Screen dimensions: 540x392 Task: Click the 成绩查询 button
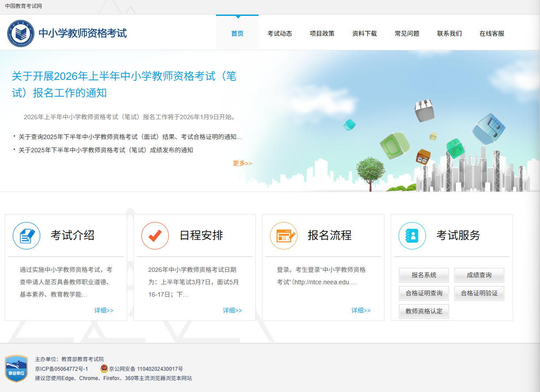479,275
